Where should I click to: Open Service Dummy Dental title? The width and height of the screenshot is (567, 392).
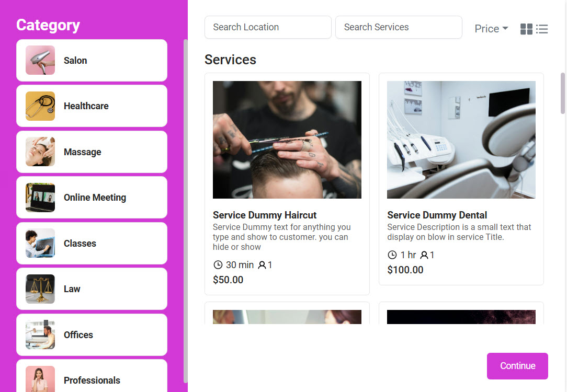click(437, 215)
